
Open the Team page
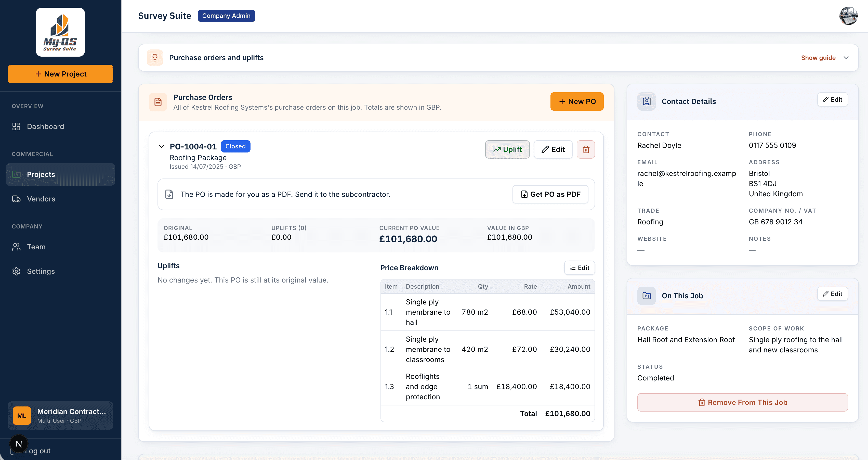[60, 247]
